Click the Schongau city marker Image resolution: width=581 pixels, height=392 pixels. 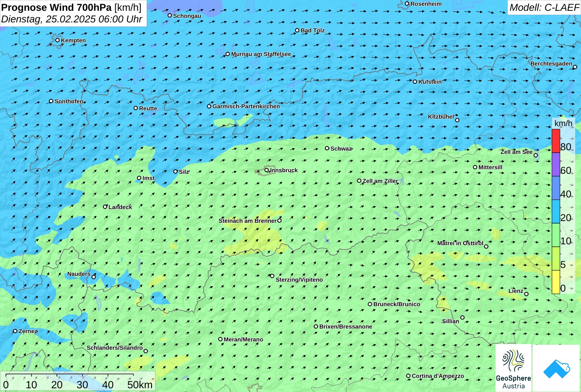coord(170,15)
